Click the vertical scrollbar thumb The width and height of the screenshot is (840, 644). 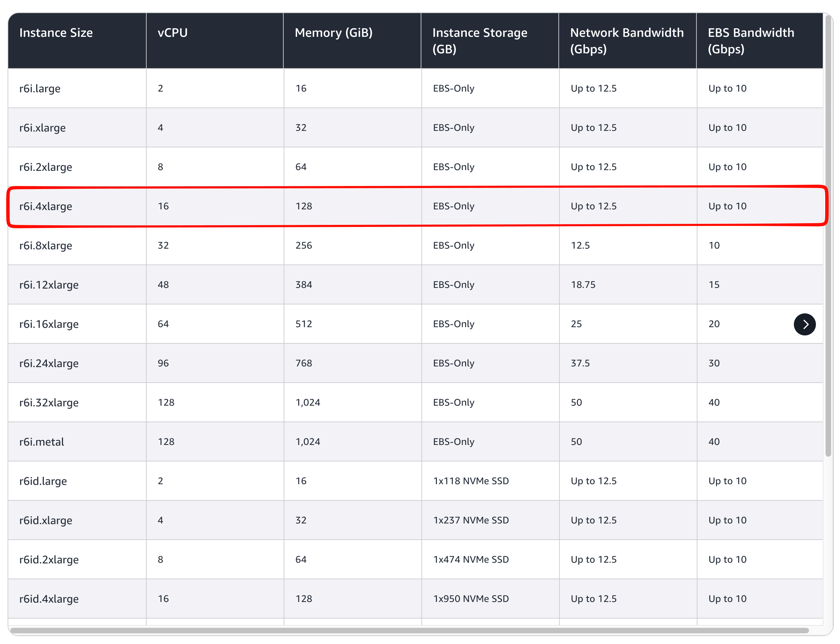tap(828, 236)
